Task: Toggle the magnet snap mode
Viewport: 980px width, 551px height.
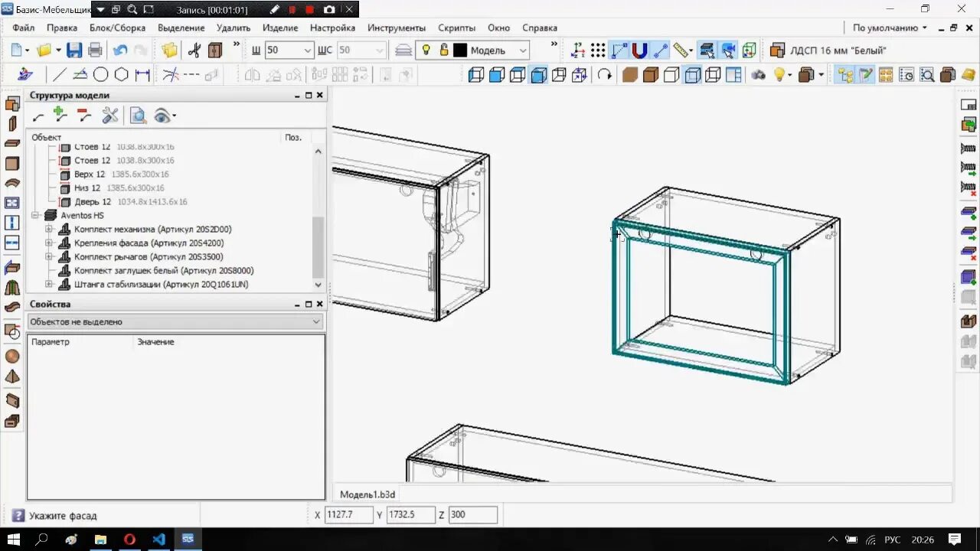Action: pos(639,51)
